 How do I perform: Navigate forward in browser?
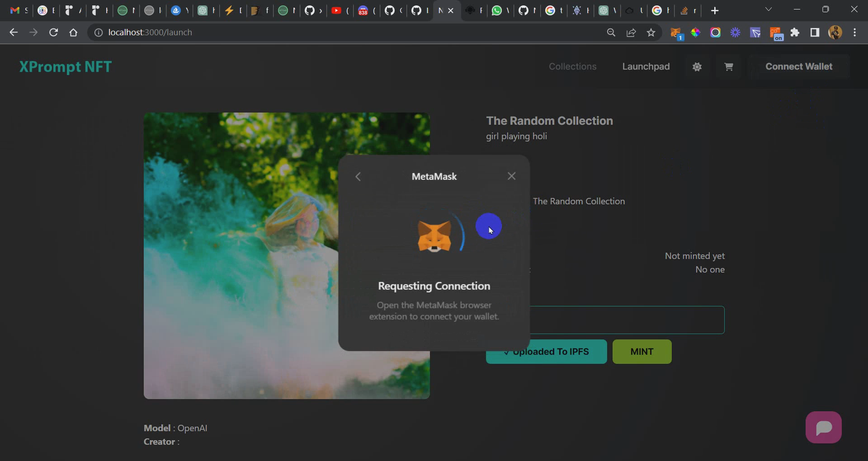click(x=33, y=33)
